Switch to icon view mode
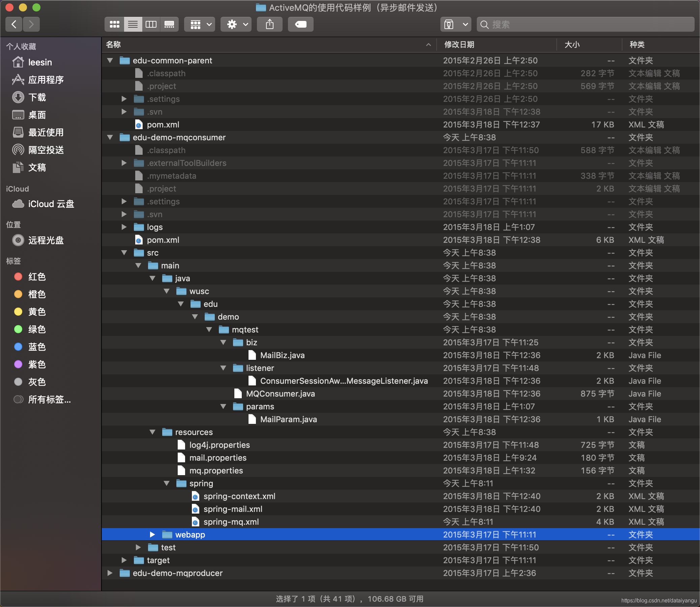The image size is (700, 607). 114,24
